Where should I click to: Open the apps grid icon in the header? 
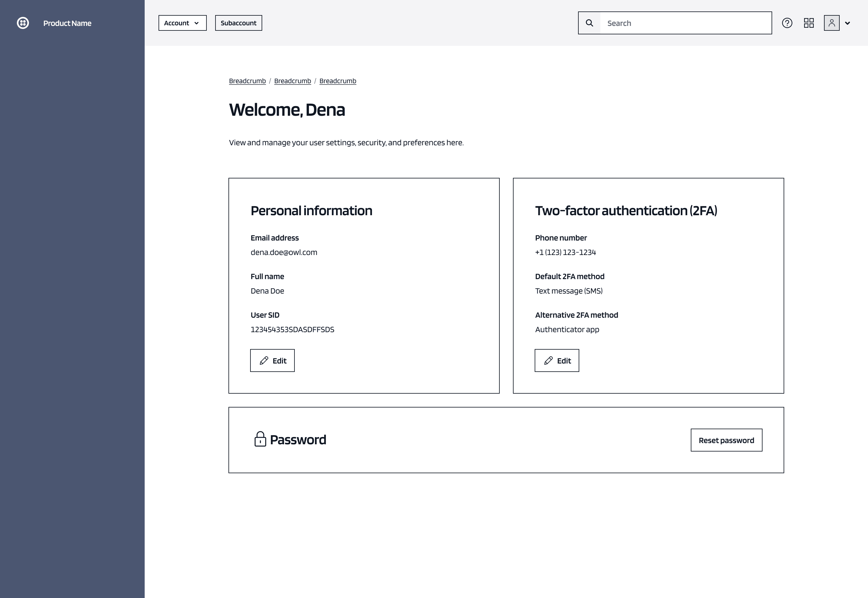pyautogui.click(x=809, y=23)
